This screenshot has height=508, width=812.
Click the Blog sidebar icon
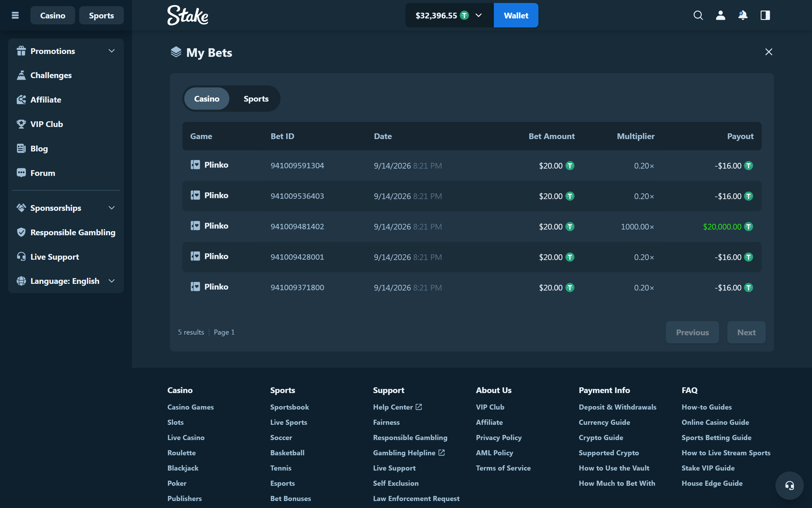(21, 149)
